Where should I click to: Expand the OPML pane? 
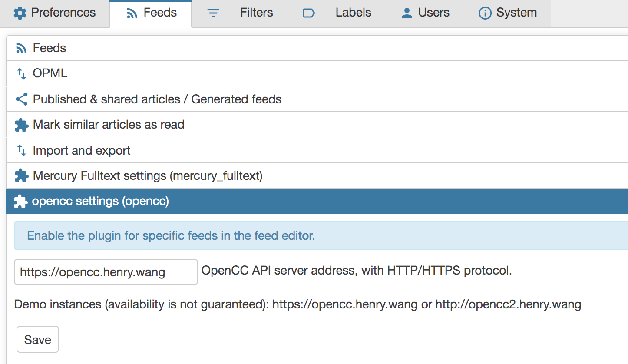[317, 73]
